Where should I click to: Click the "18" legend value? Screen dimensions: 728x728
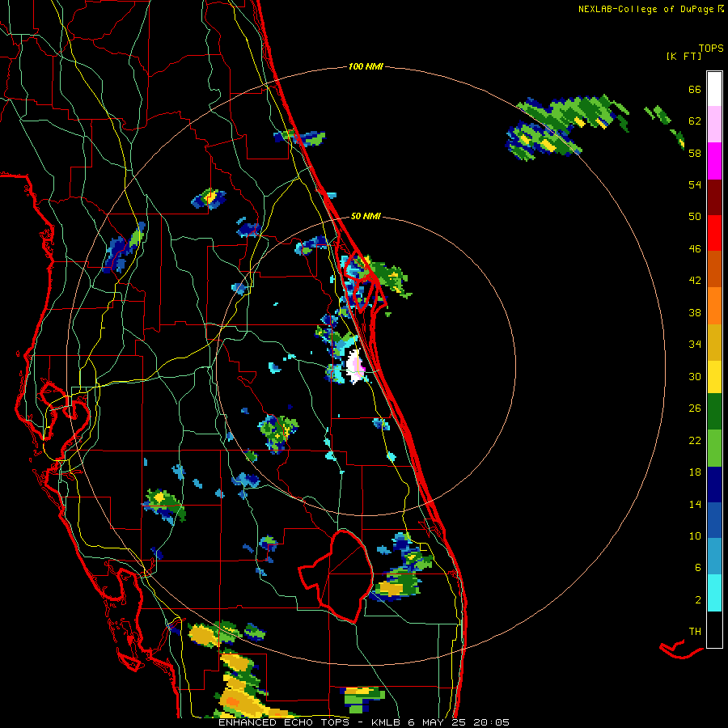coord(695,472)
